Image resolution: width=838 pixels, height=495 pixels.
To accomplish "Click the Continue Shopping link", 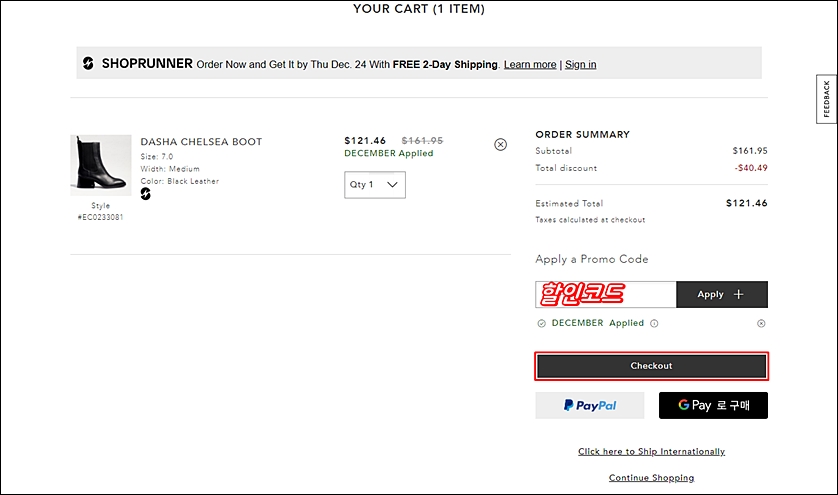I will [651, 478].
